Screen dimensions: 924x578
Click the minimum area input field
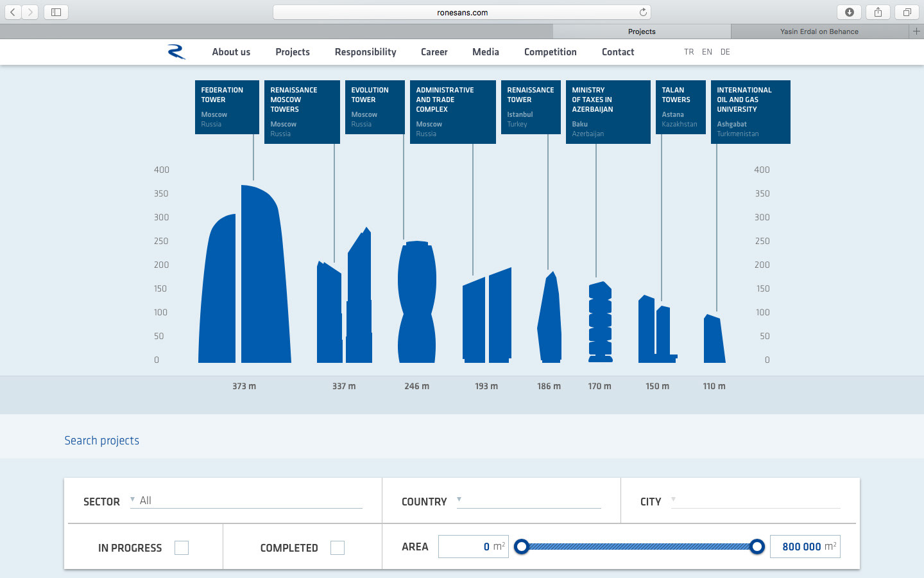(474, 547)
